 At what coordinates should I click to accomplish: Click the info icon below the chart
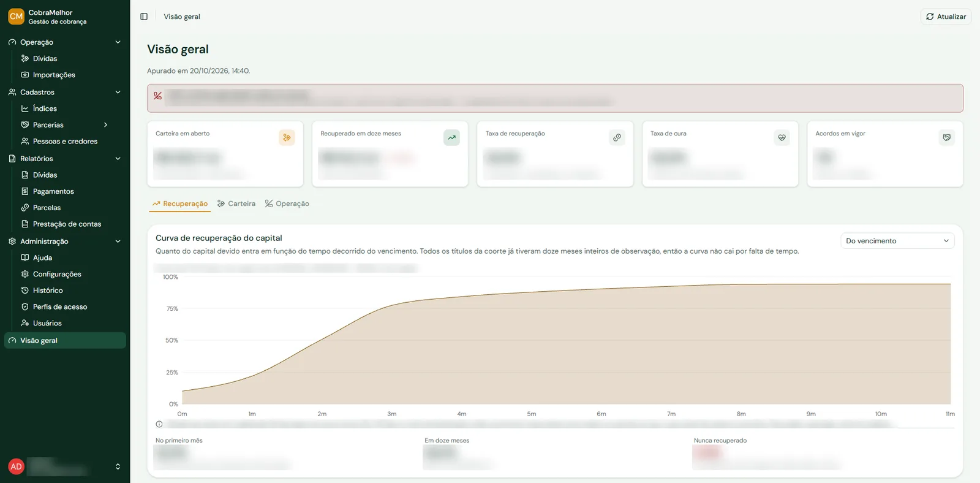[x=159, y=424]
